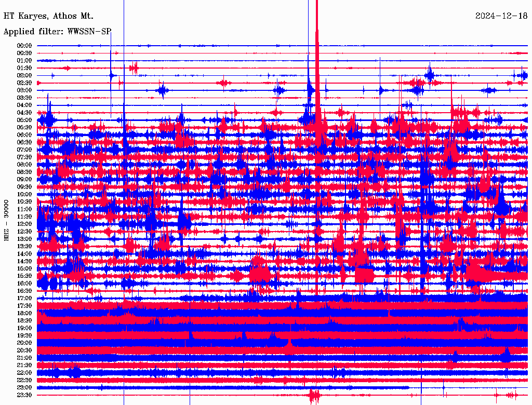Click the 11:00 time label
This screenshot has width=532, height=405.
coord(24,209)
